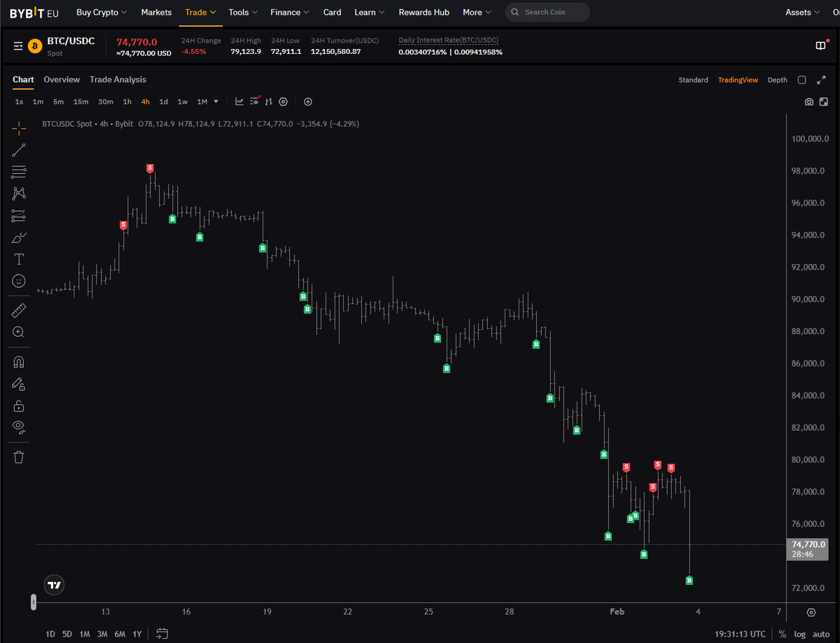Toggle magnet snap mode

[x=19, y=362]
